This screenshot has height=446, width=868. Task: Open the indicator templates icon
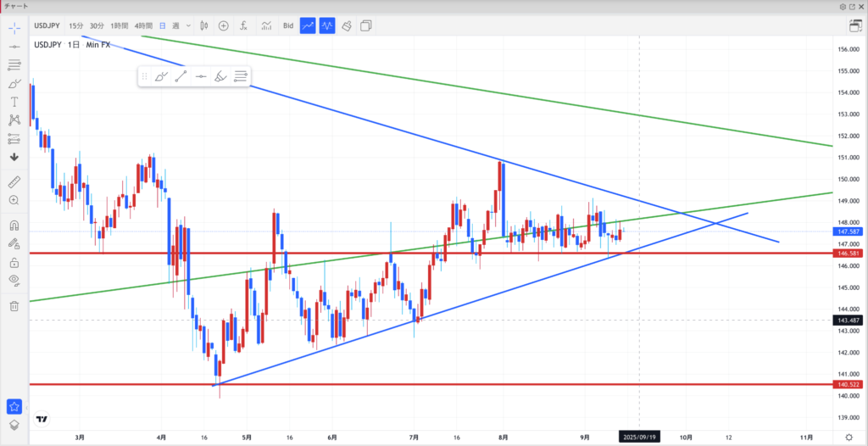click(x=267, y=25)
